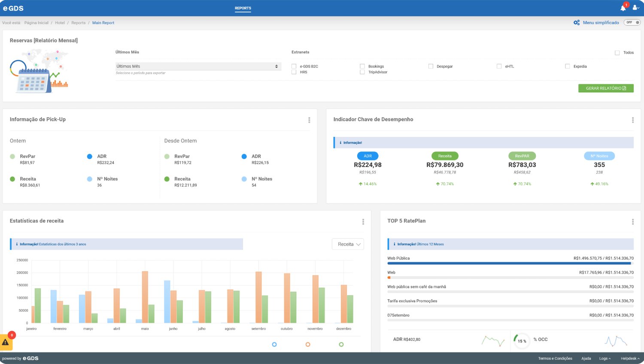Toggle the green chart legend circle

click(341, 344)
